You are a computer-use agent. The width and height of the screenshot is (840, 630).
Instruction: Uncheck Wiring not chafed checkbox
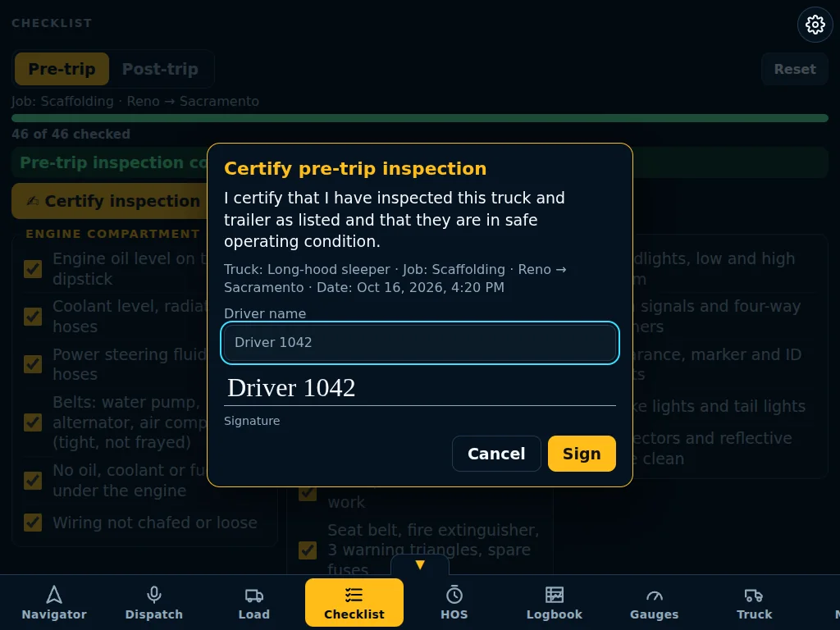33,523
